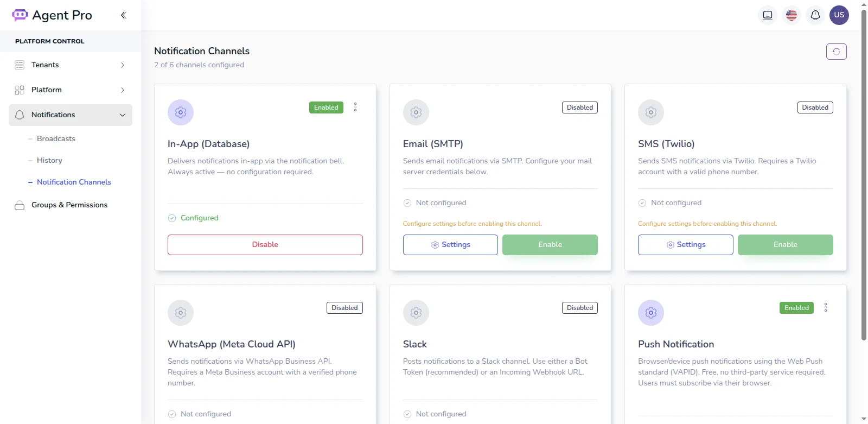This screenshot has width=868, height=424.
Task: Click the Push Notification card title
Action: [x=676, y=344]
